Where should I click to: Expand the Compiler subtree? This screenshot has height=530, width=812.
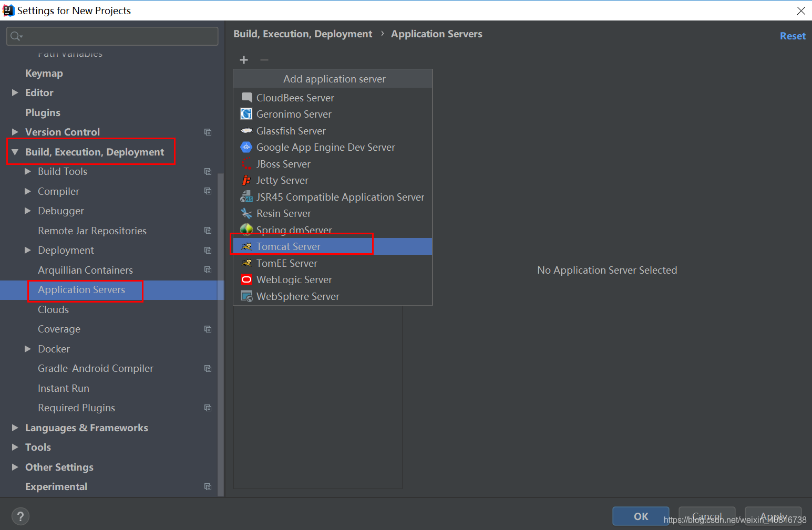point(27,191)
